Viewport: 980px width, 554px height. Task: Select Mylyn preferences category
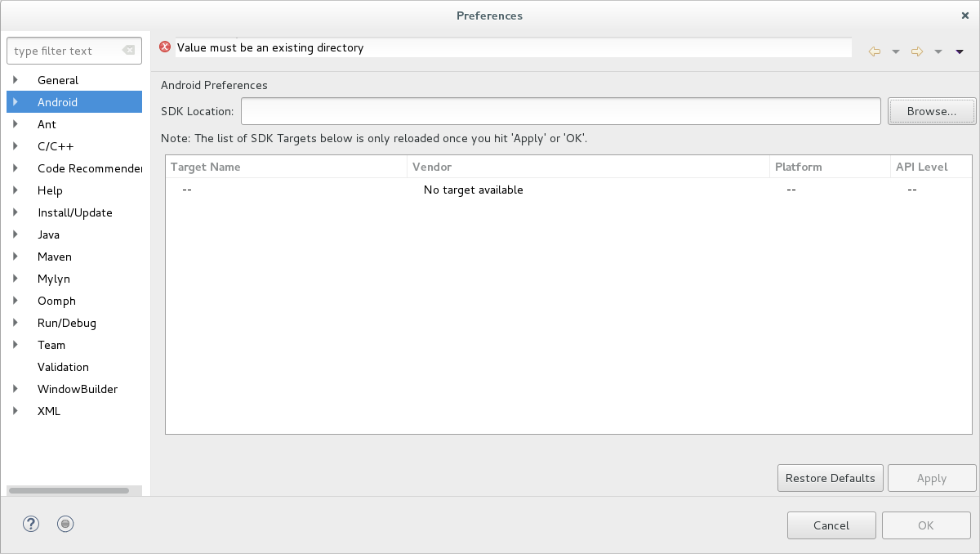click(x=54, y=279)
